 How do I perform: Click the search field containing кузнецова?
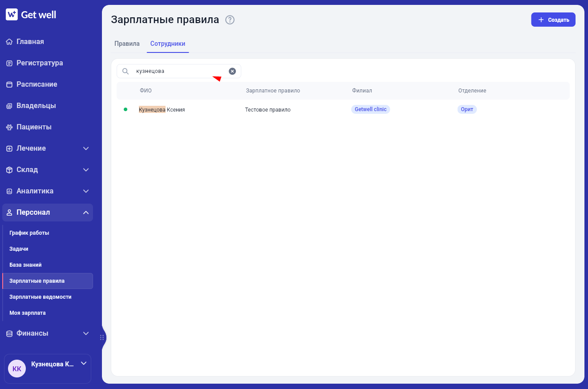179,71
